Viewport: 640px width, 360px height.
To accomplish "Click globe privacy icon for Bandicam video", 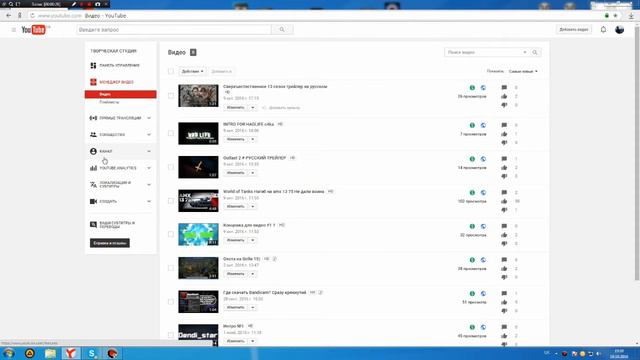I will point(483,293).
